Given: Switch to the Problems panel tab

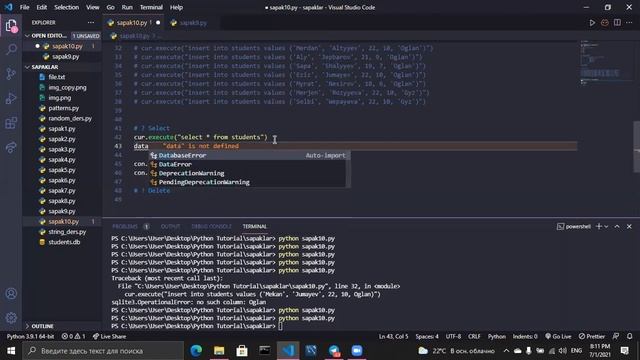Looking at the screenshot, I should (125, 226).
